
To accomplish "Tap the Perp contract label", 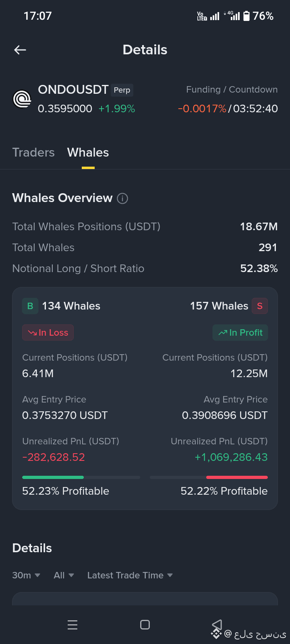I will 122,90.
